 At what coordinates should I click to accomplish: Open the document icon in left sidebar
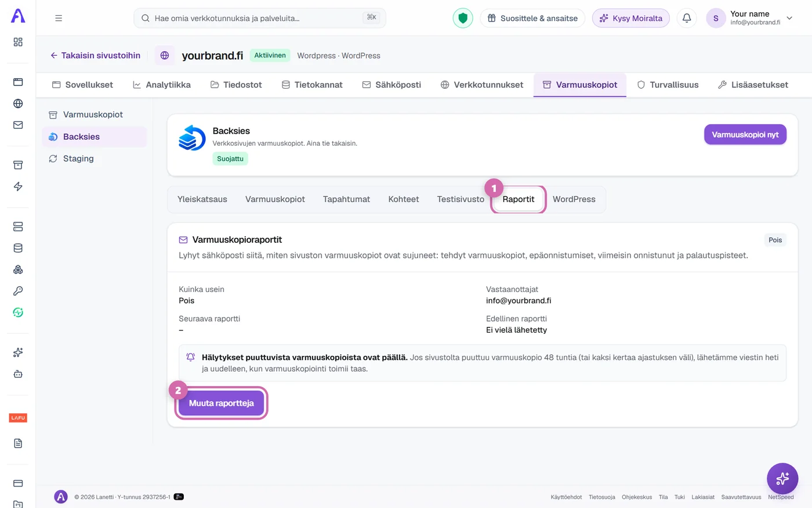pos(18,443)
